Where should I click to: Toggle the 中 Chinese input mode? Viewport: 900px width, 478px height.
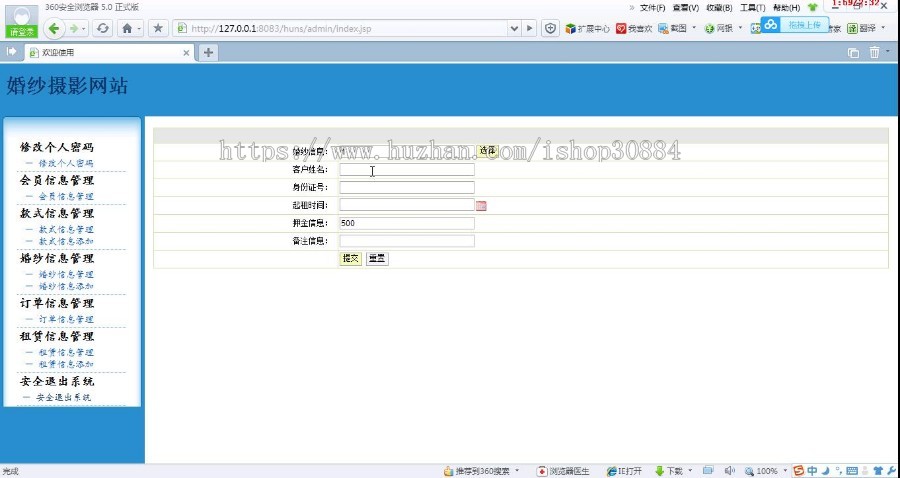[812, 471]
